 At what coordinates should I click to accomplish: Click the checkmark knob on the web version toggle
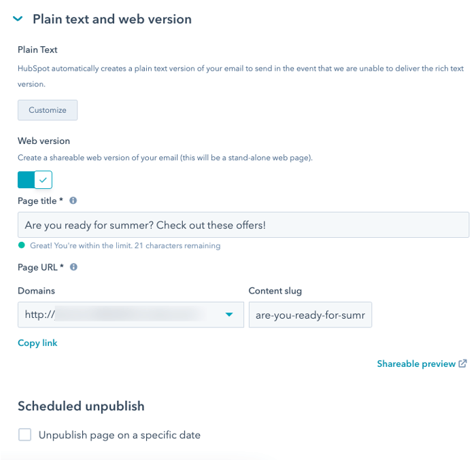(x=43, y=179)
